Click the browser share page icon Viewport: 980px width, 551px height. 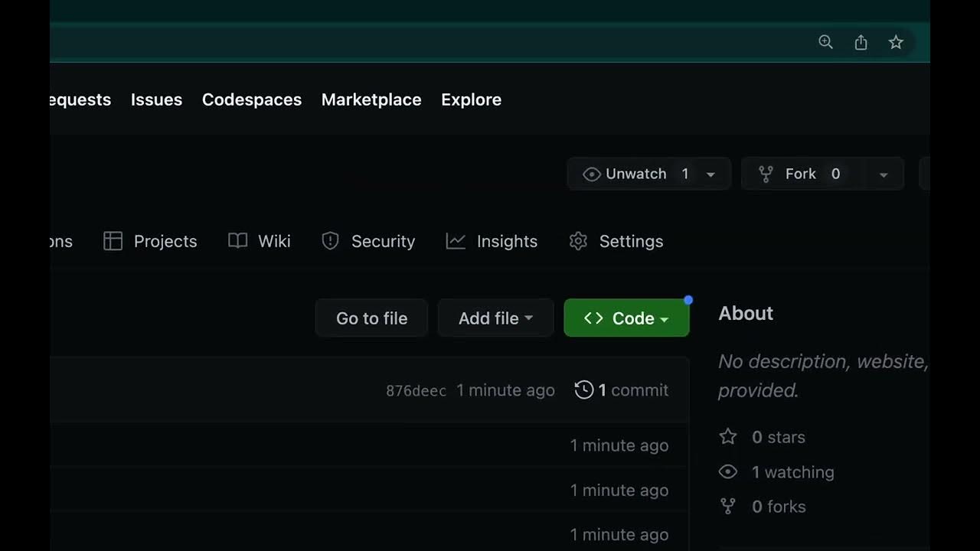point(861,42)
